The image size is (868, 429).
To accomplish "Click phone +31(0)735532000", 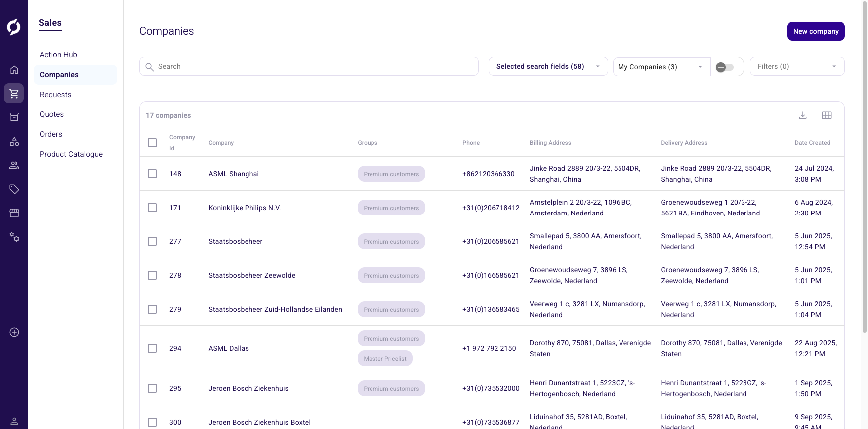I will 491,388.
